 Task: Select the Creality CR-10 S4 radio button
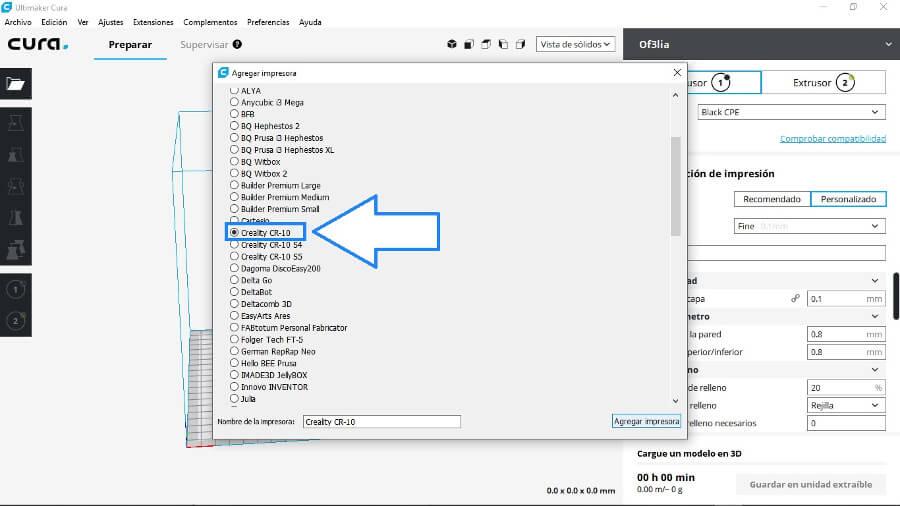click(x=235, y=244)
